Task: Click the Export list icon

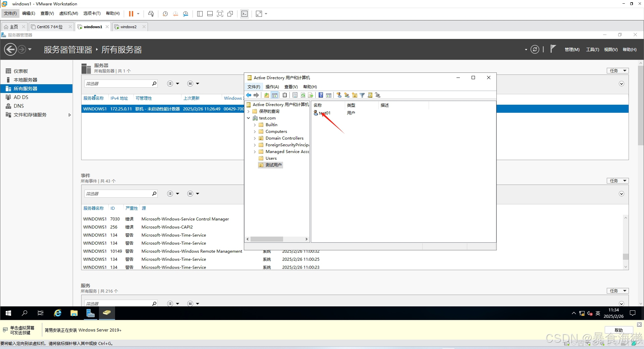Action: (x=311, y=95)
